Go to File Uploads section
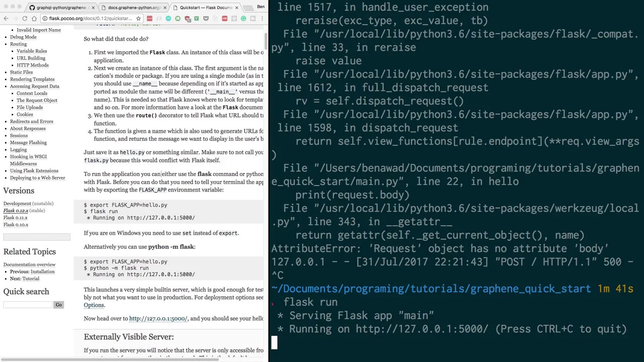 30,108
